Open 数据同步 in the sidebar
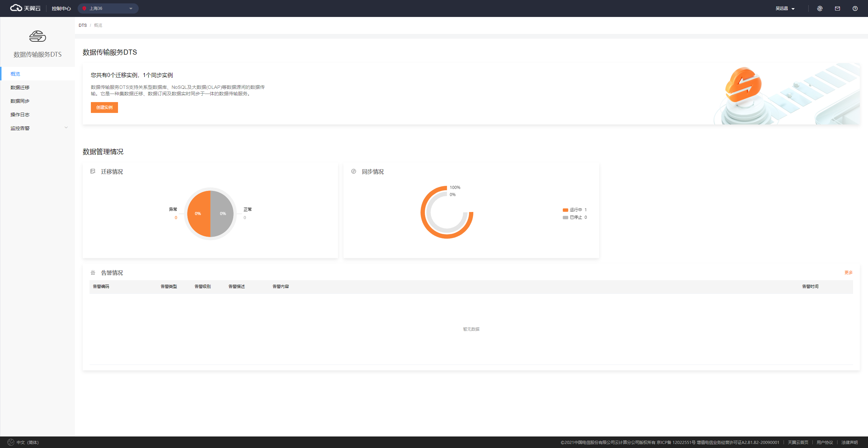Screen dimensions: 868x448 click(x=20, y=101)
